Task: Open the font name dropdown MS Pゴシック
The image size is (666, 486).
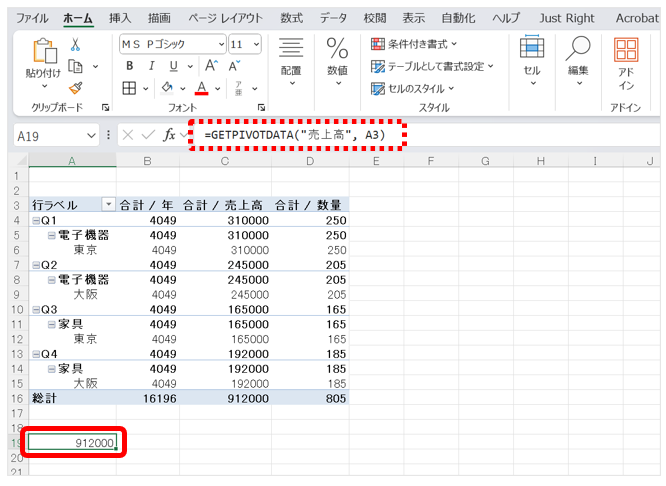Action: pos(221,44)
